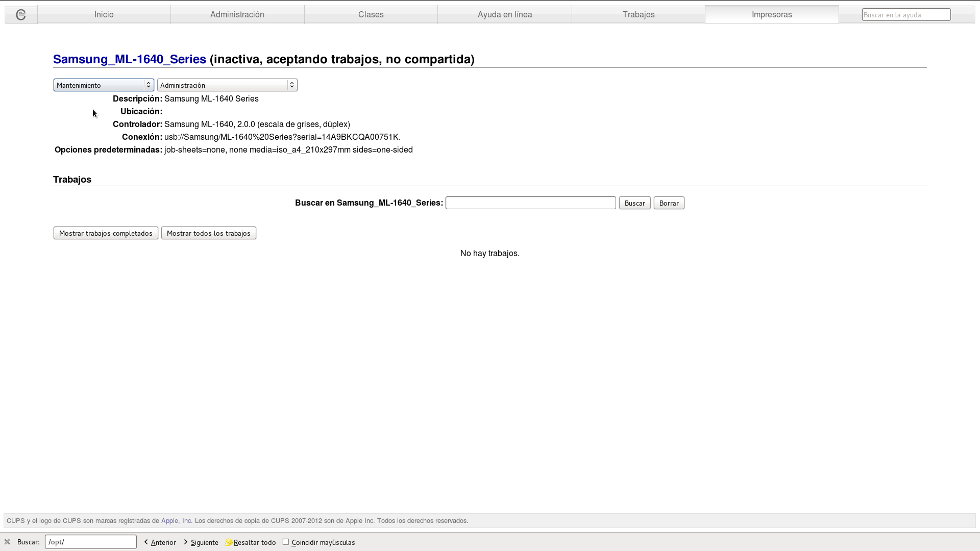The image size is (980, 551).
Task: Open the Administración tab
Action: (x=237, y=15)
